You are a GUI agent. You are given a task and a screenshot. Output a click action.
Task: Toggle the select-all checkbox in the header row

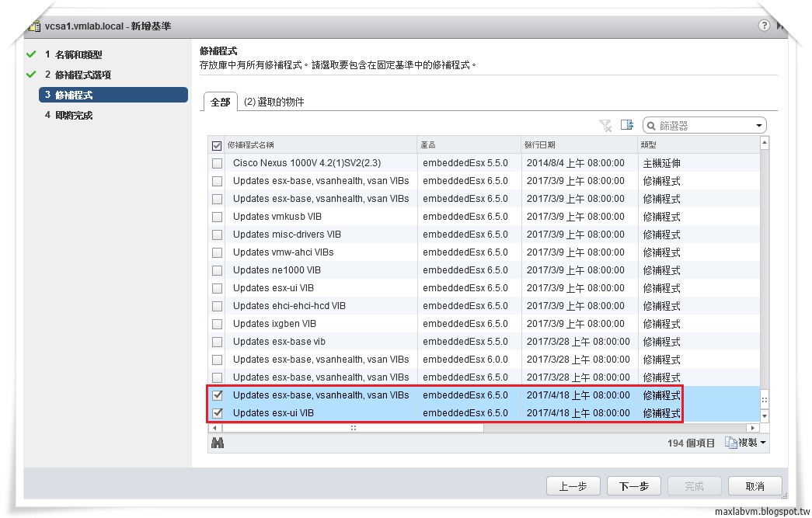point(217,145)
